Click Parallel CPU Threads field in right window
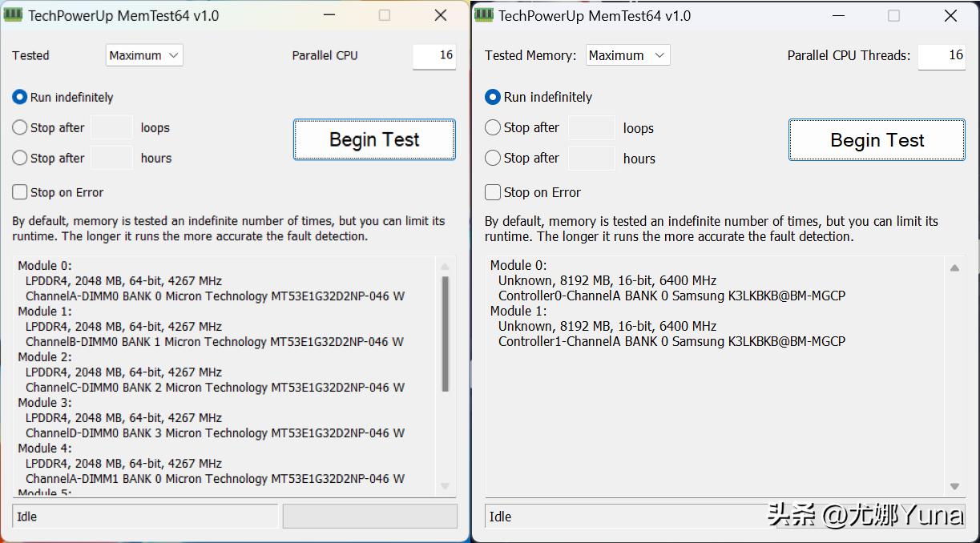The width and height of the screenshot is (980, 543). [x=942, y=55]
